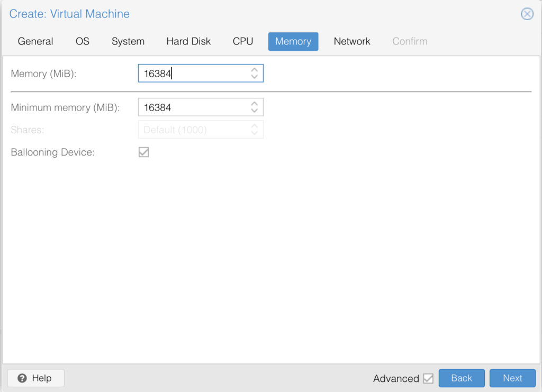Close the Create Virtual Machine dialog

527,14
